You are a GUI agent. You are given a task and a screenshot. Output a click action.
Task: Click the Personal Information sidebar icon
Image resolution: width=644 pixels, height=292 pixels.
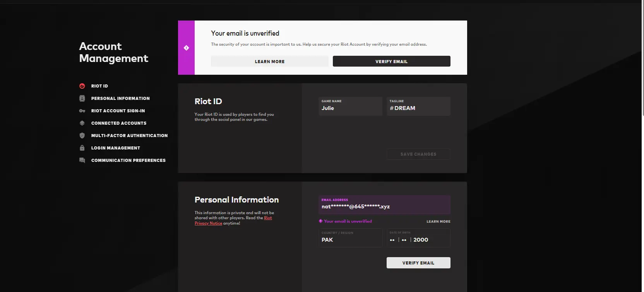(x=82, y=98)
